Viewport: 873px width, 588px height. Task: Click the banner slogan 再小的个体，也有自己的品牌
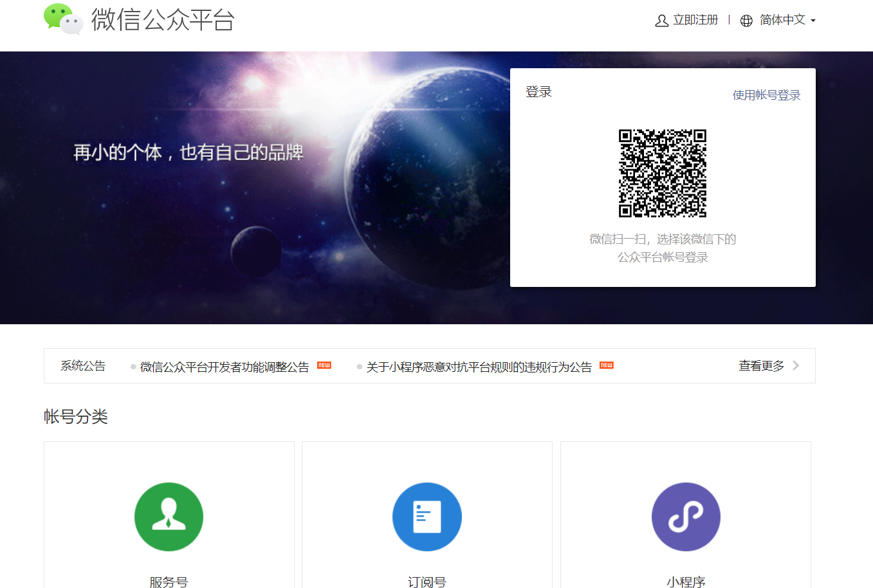click(x=188, y=152)
